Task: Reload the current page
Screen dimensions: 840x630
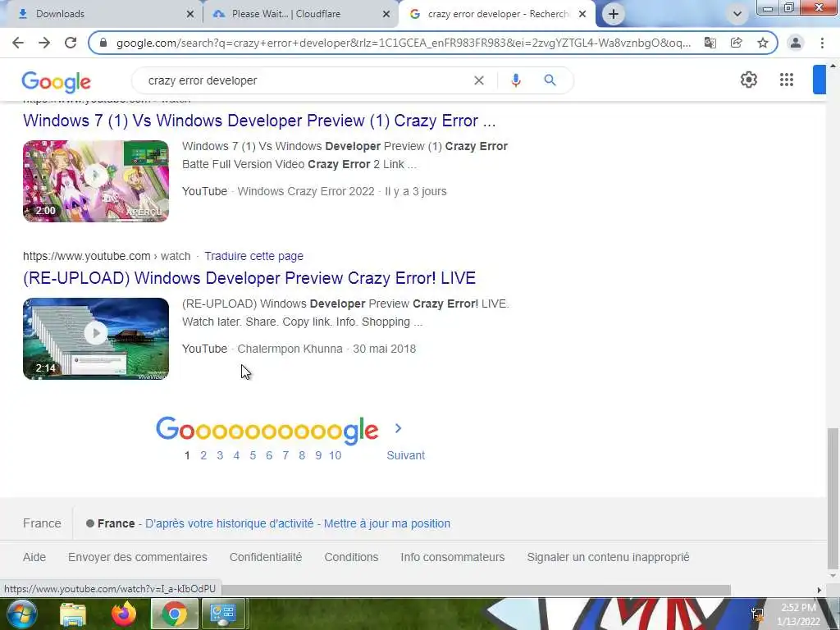Action: pos(71,43)
